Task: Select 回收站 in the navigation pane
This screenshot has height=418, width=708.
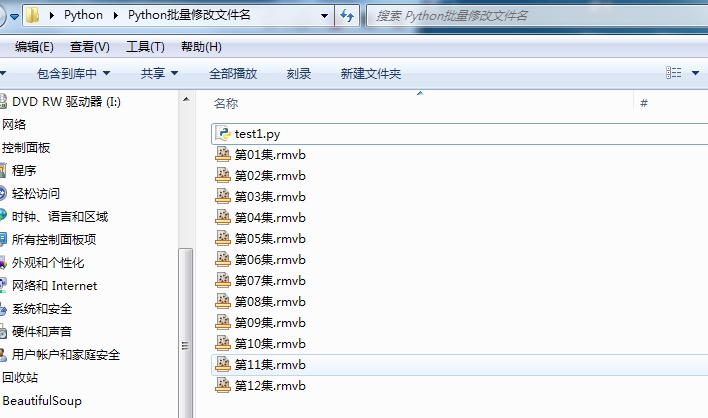Action: click(x=20, y=378)
